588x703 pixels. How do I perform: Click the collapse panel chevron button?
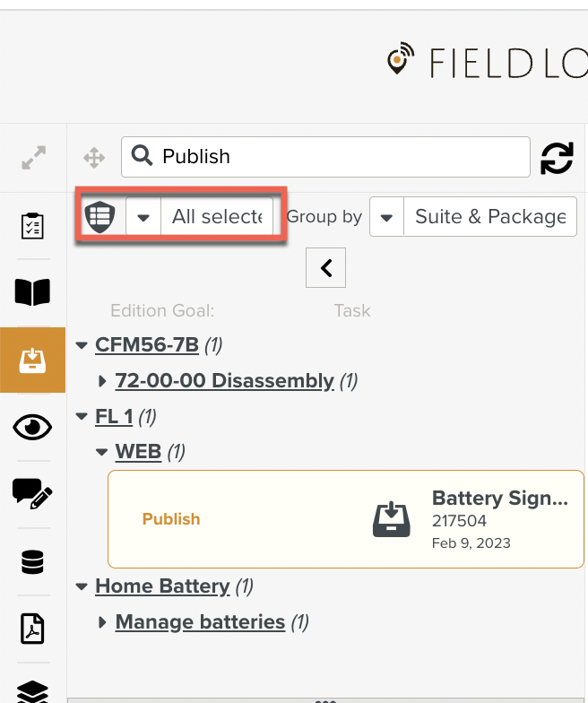tap(326, 267)
